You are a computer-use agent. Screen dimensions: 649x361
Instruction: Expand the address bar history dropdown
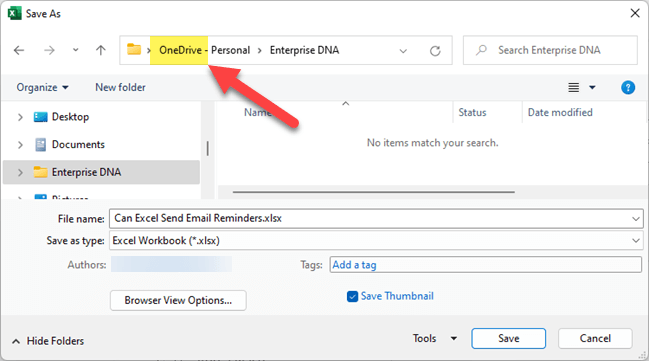403,51
